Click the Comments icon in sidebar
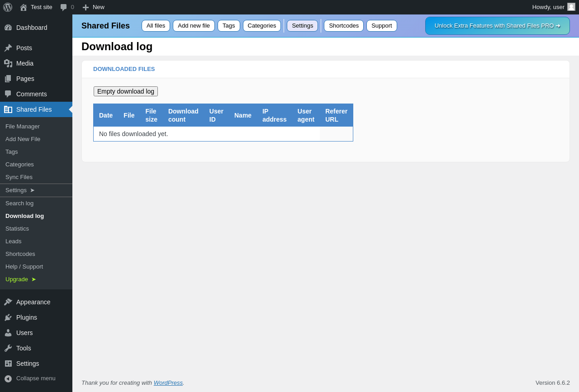 (8, 94)
